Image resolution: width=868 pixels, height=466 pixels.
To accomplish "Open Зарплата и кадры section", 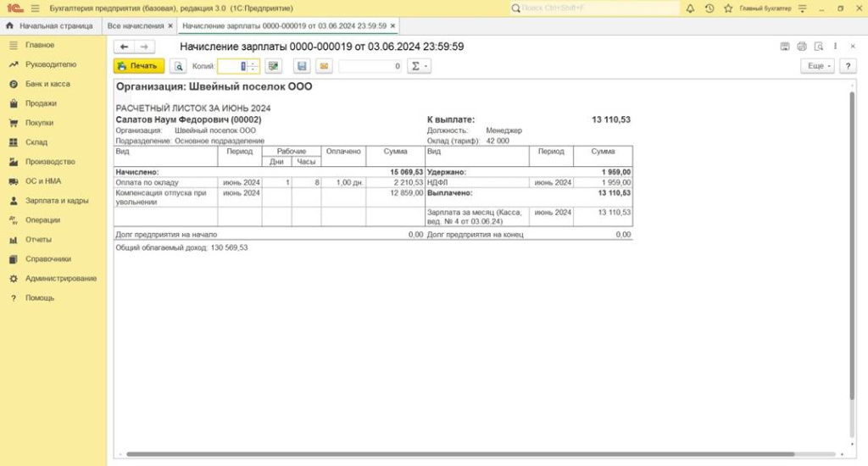I will (x=57, y=201).
